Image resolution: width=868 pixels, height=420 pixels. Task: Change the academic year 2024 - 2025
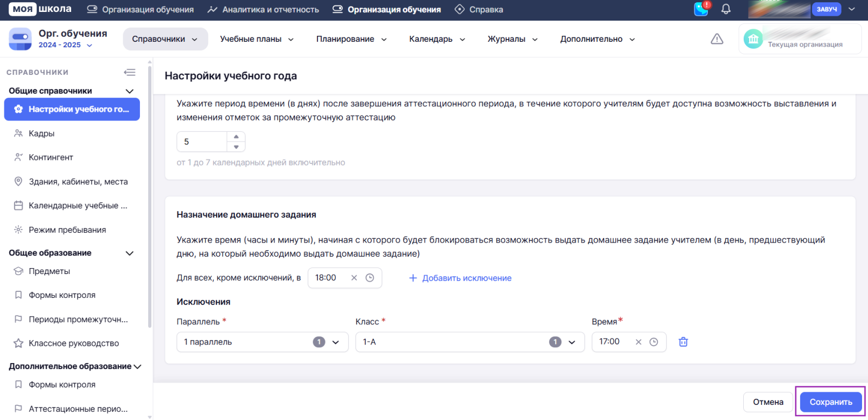pos(65,45)
